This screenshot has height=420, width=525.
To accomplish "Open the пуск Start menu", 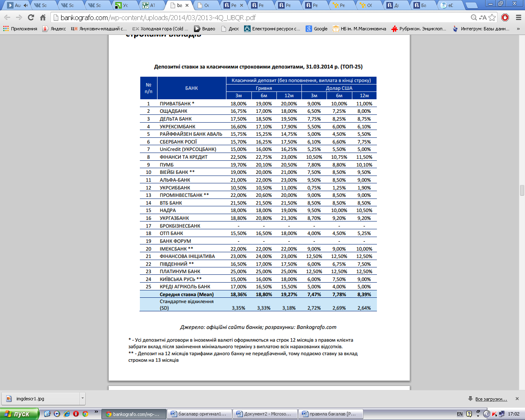I will (19, 414).
